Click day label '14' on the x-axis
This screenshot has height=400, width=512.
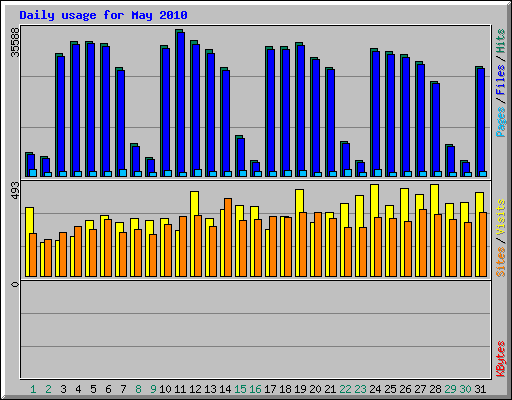click(225, 389)
